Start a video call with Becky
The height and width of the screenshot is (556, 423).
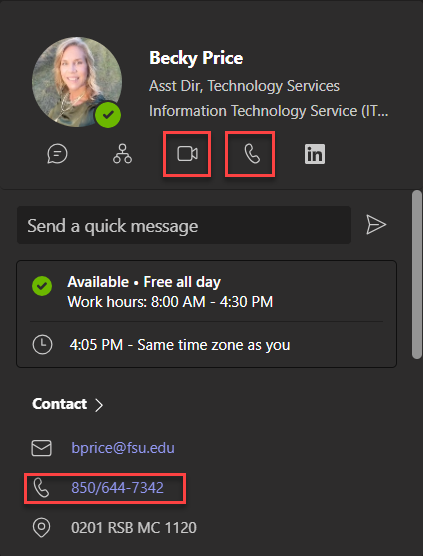point(187,154)
